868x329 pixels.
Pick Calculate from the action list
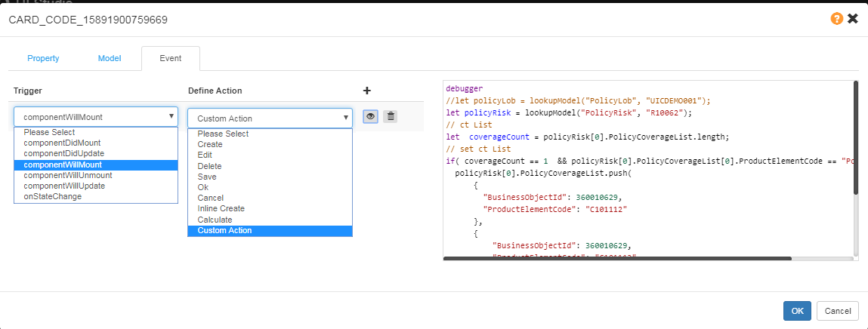point(215,220)
